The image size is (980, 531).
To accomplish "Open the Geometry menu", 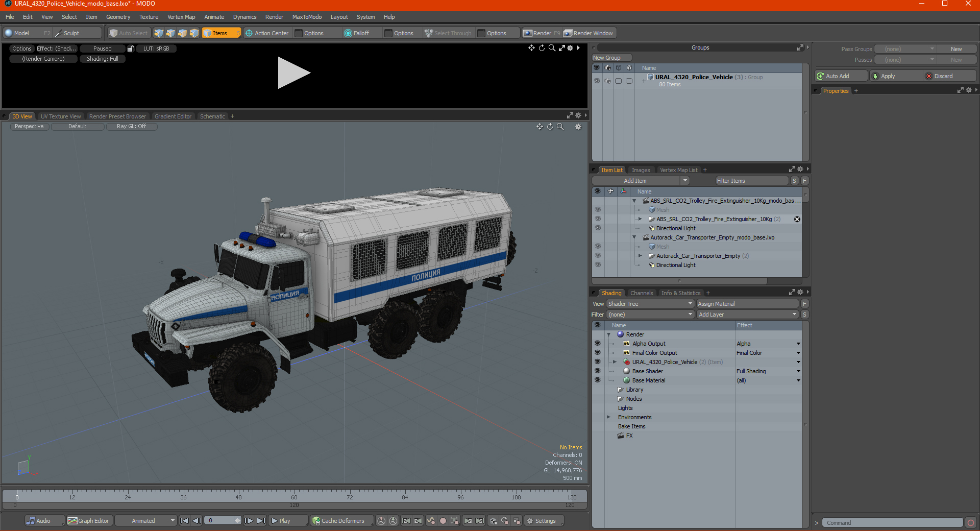I will 118,17.
